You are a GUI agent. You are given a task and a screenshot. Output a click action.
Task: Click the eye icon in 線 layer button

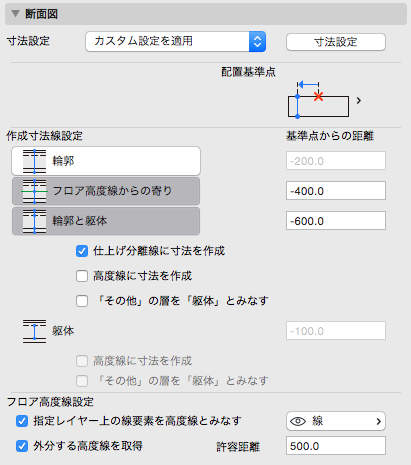298,421
